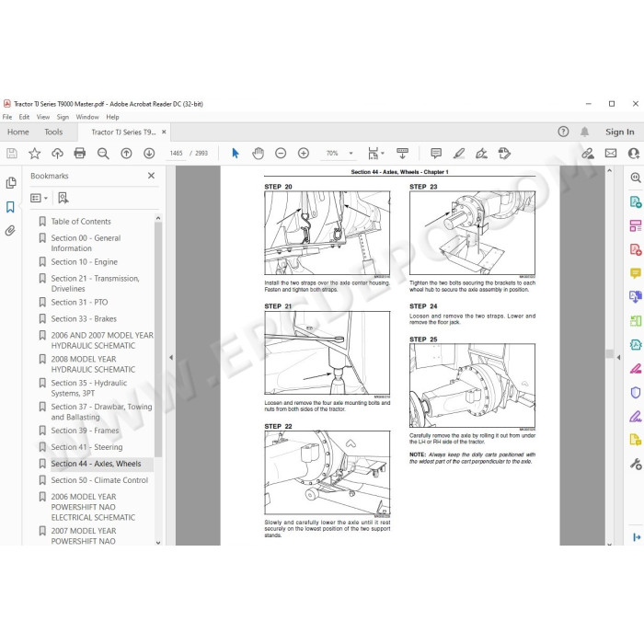The width and height of the screenshot is (644, 644).
Task: Click the Save file icon
Action: tap(12, 154)
